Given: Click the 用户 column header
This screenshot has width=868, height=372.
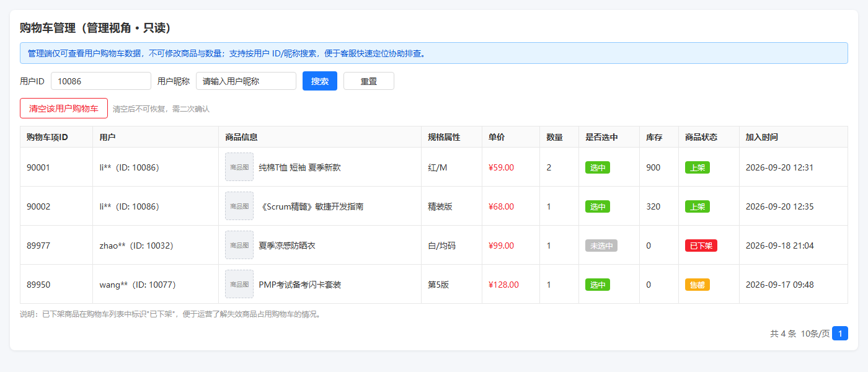Looking at the screenshot, I should click(156, 137).
